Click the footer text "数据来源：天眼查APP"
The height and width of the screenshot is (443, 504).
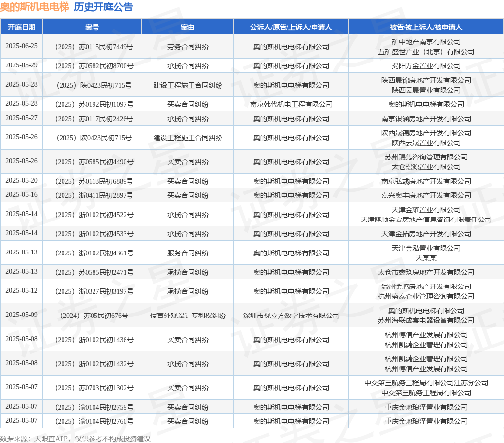tap(34, 439)
